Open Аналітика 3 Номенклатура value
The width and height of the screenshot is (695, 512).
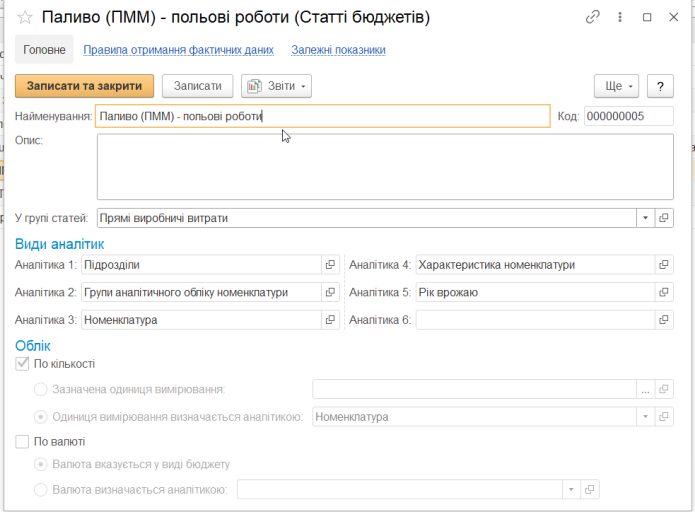pos(330,320)
